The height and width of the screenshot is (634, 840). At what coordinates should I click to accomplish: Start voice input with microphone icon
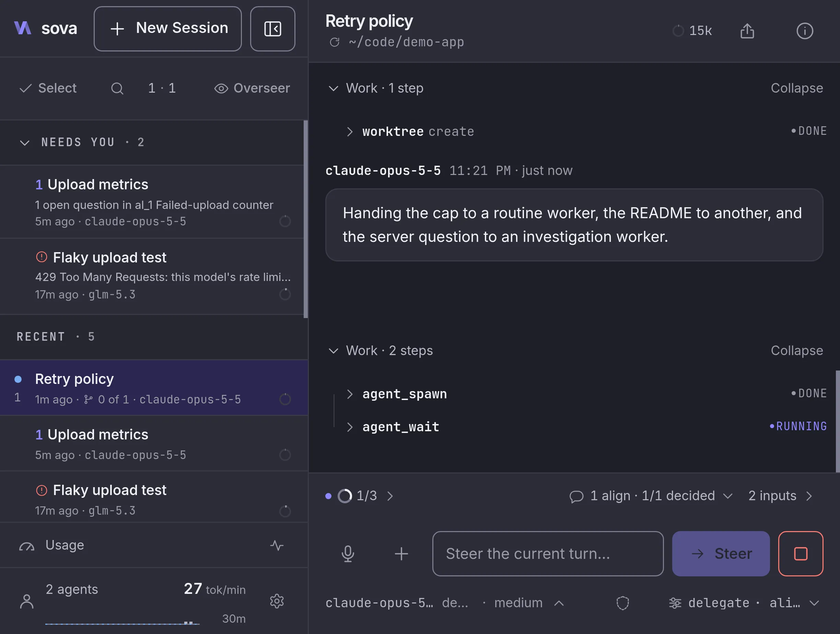348,553
